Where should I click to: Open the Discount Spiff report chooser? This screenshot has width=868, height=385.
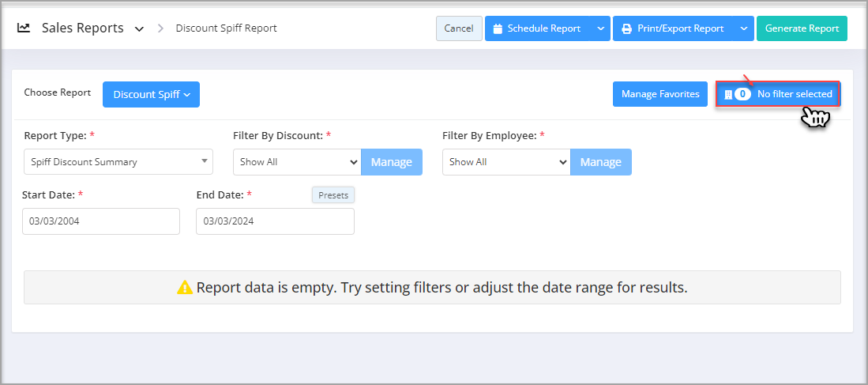coord(151,94)
